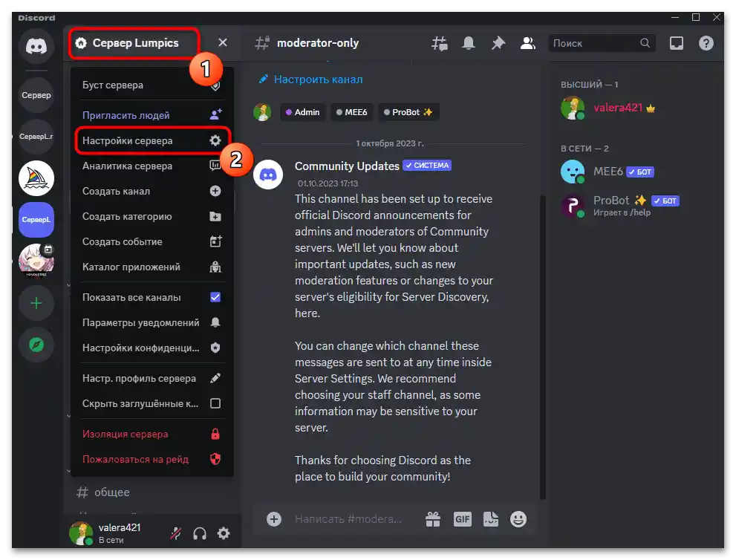Click the search magnifier icon
Image resolution: width=736 pixels, height=560 pixels.
[x=645, y=43]
